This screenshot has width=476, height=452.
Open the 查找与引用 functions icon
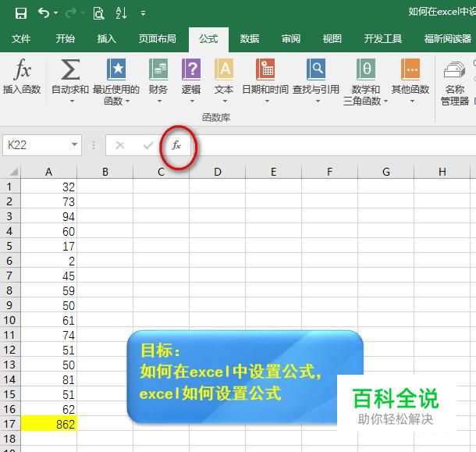click(316, 69)
